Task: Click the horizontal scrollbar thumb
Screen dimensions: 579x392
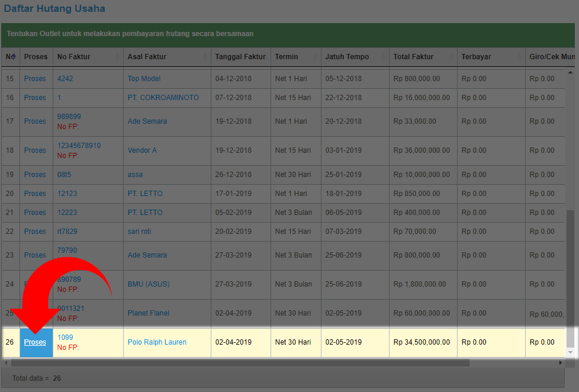Action: pyautogui.click(x=240, y=363)
